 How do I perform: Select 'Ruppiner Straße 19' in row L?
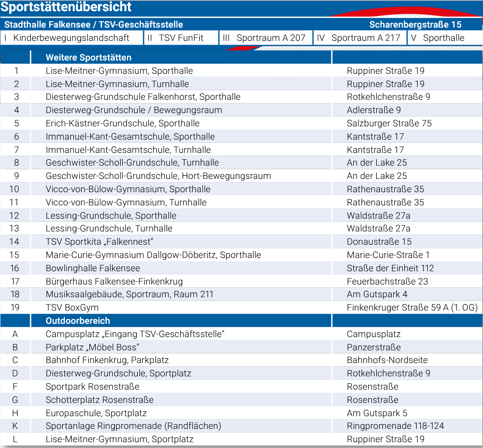click(385, 439)
